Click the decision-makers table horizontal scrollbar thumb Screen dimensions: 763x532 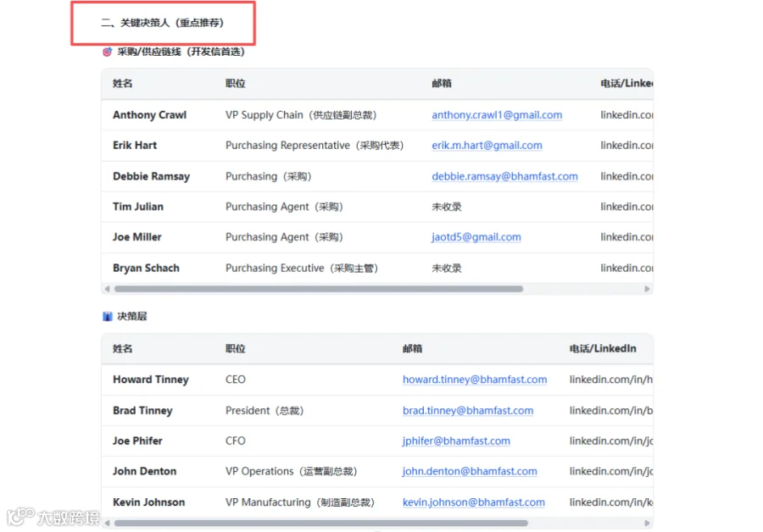click(321, 524)
